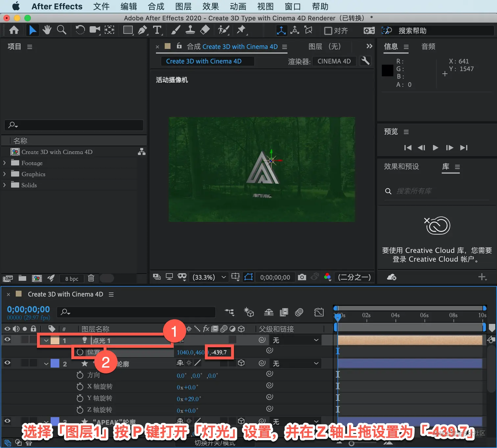Viewport: 497px width, 448px height.
Task: Select the Rotation tool
Action: [80, 30]
